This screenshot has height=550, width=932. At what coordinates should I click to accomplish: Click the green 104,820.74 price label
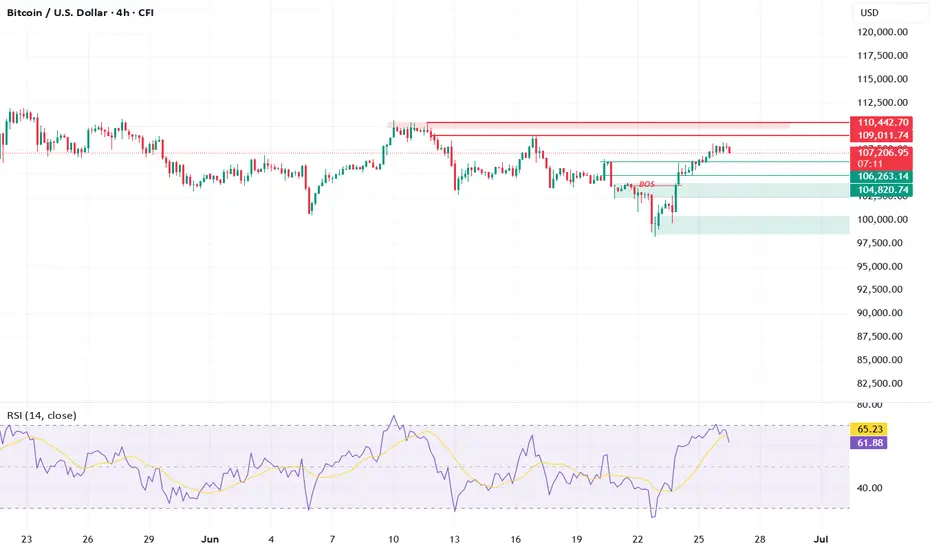(882, 190)
